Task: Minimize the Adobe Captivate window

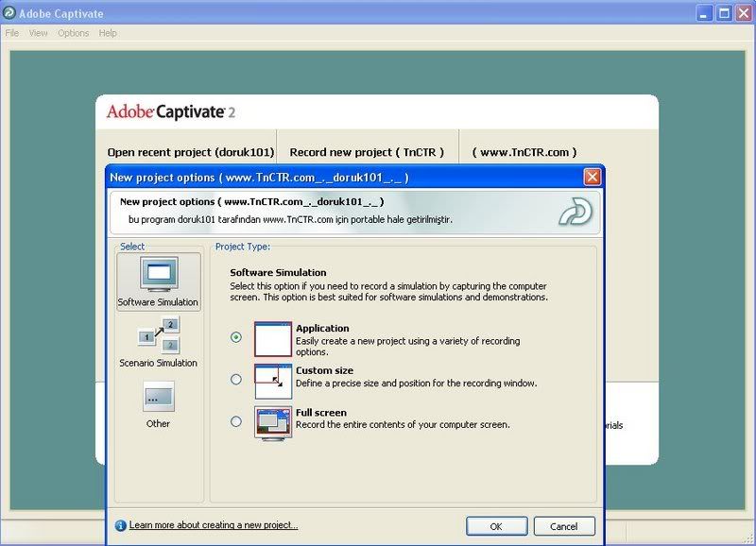Action: click(x=704, y=13)
